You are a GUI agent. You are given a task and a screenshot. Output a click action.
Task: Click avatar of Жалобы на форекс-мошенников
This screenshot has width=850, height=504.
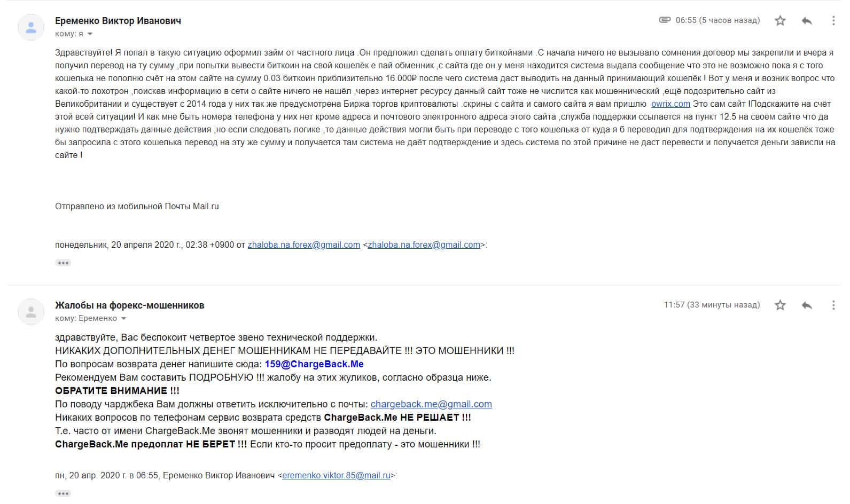tap(31, 312)
